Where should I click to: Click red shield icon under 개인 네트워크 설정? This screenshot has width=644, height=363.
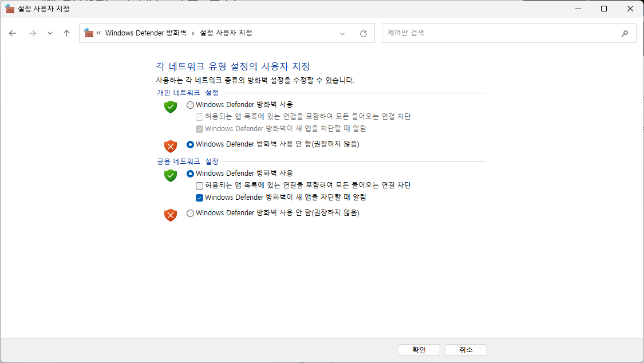click(171, 146)
